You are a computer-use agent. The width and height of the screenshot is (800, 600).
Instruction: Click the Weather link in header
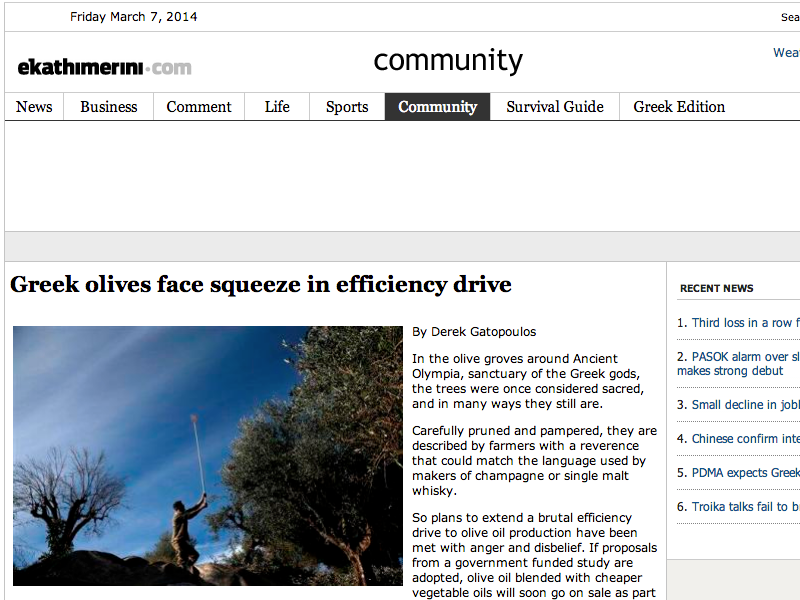pos(786,53)
